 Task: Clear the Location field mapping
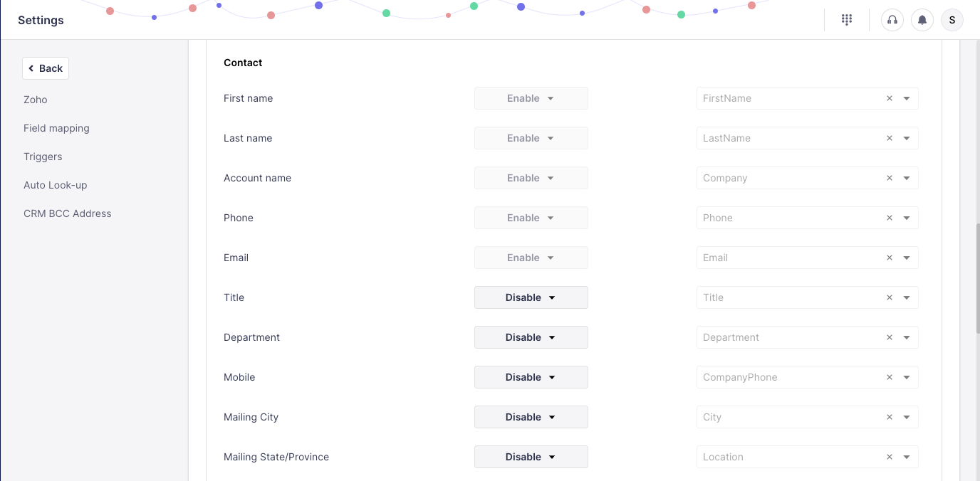[x=890, y=457]
